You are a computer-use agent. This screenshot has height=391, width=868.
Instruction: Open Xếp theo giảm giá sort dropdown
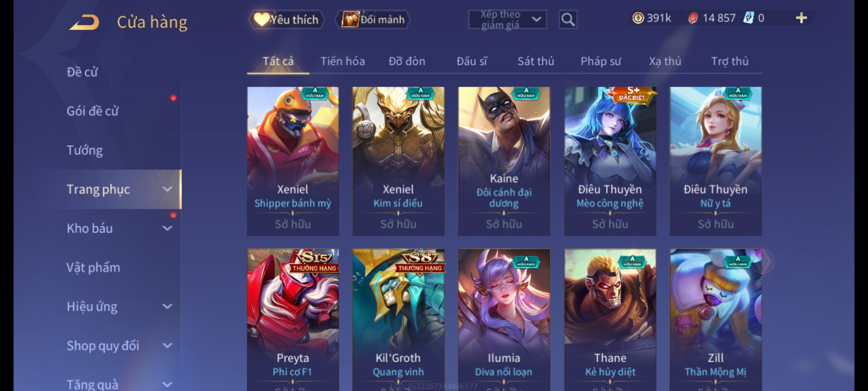click(x=507, y=20)
